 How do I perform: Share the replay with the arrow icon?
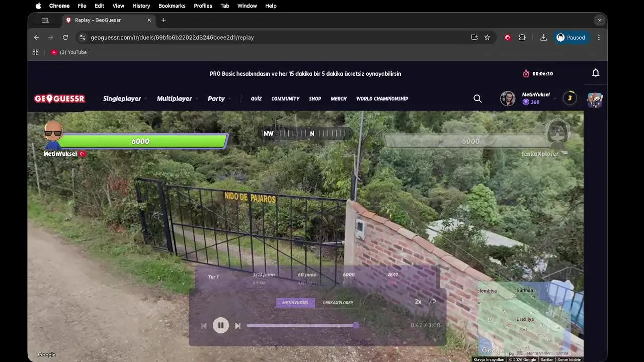pos(433,302)
